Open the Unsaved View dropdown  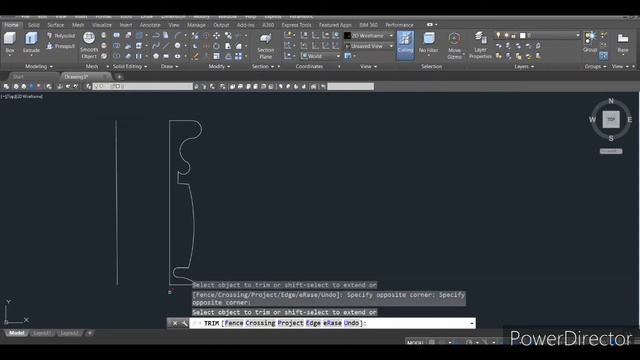tap(369, 46)
